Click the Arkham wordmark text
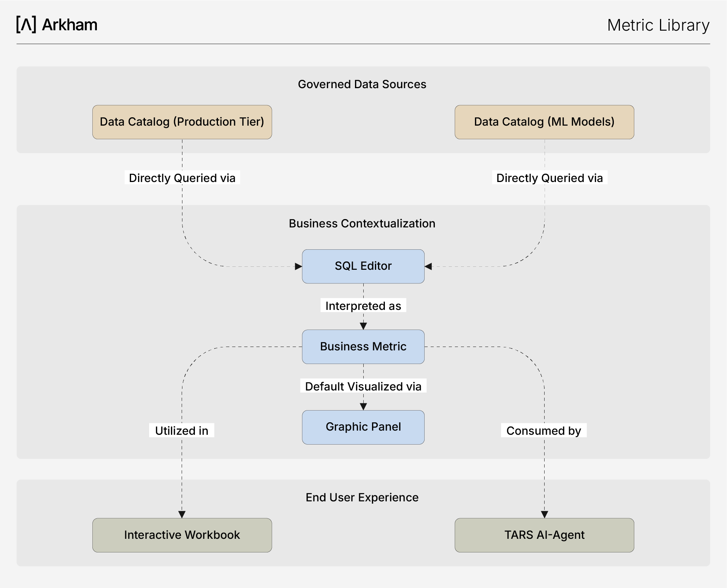This screenshot has height=588, width=727. (x=70, y=25)
